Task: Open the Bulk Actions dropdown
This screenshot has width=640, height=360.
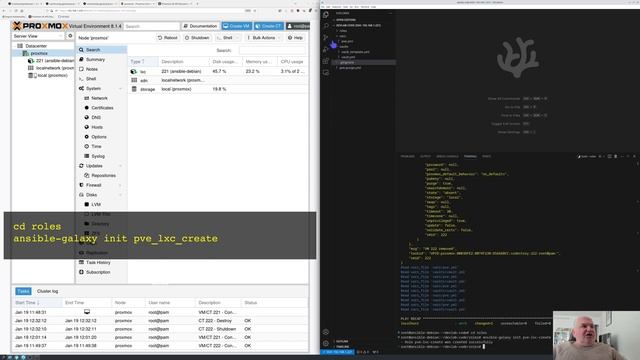Action: (263, 38)
